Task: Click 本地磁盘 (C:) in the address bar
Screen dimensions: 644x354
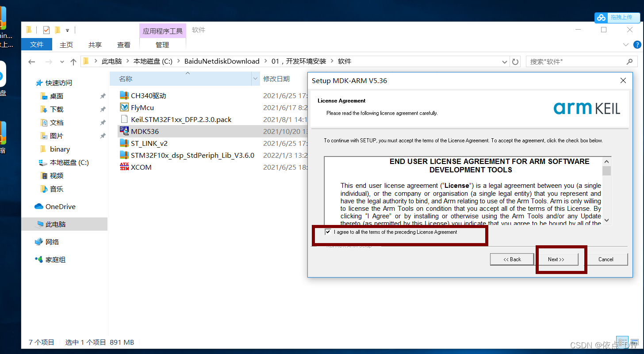Action: [153, 61]
